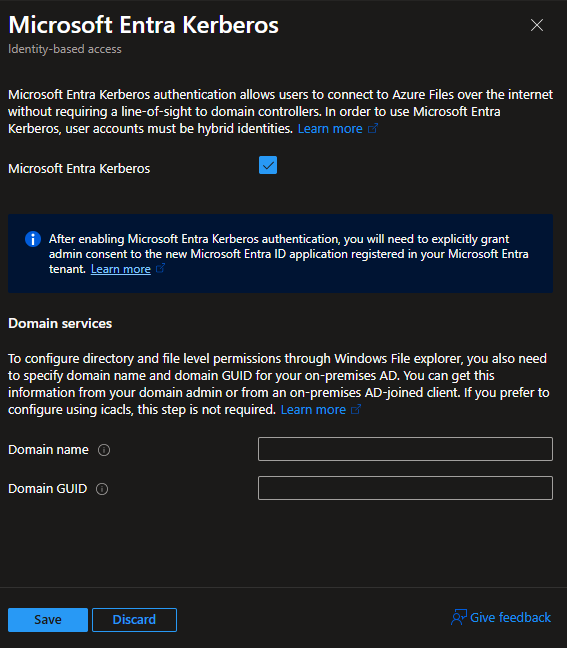Uncheck the Microsoft Entra Kerberos checkbox
567x648 pixels.
click(x=268, y=165)
